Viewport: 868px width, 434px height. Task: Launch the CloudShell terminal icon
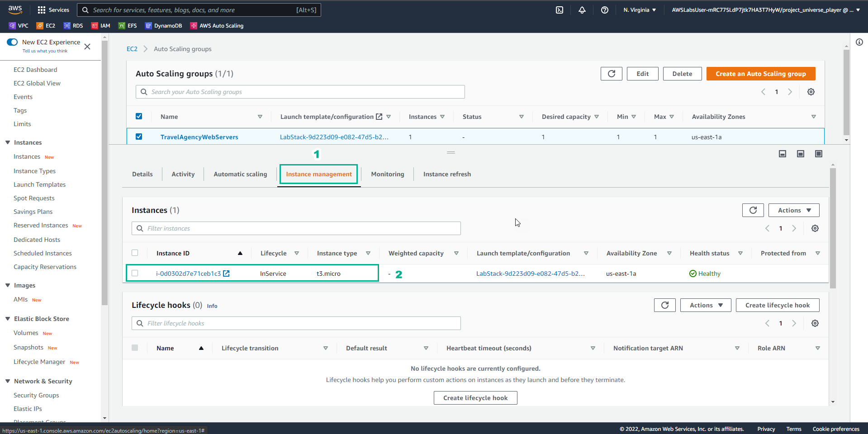tap(560, 10)
